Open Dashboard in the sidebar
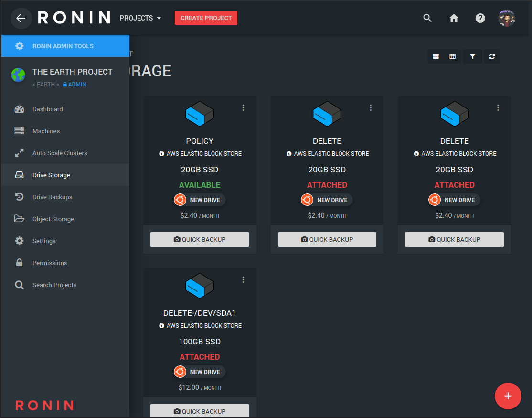This screenshot has width=532, height=418. (65, 109)
